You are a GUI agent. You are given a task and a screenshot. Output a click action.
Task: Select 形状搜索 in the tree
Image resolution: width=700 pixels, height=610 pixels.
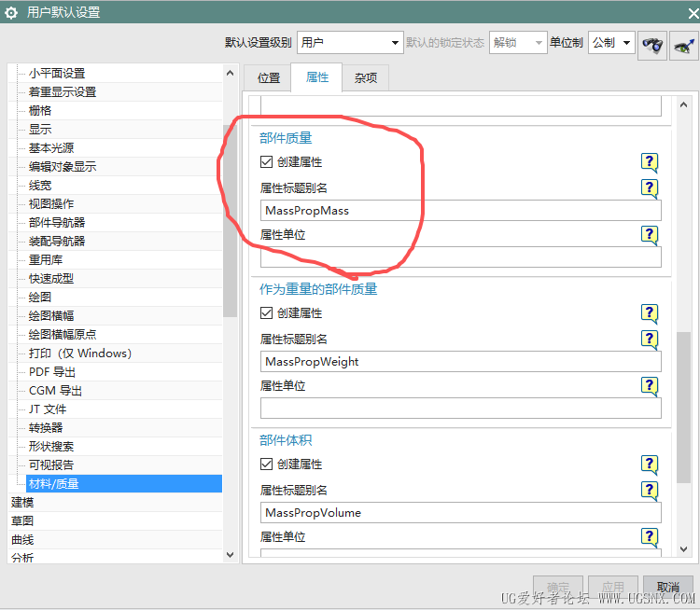pos(51,447)
